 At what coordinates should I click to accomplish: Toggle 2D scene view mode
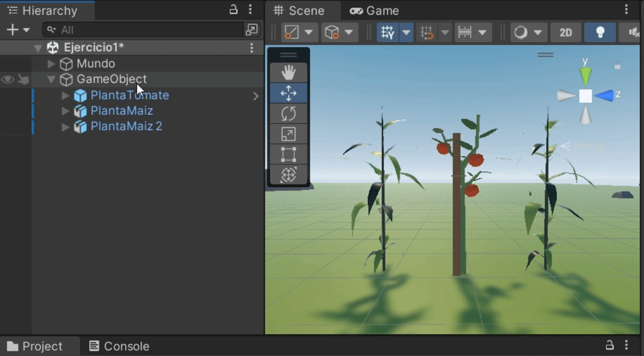(x=566, y=33)
